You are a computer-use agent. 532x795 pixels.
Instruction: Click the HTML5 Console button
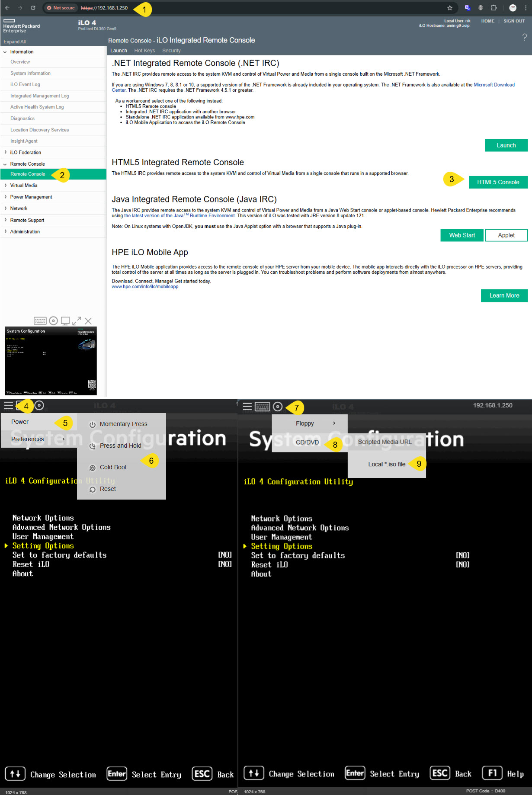(498, 183)
